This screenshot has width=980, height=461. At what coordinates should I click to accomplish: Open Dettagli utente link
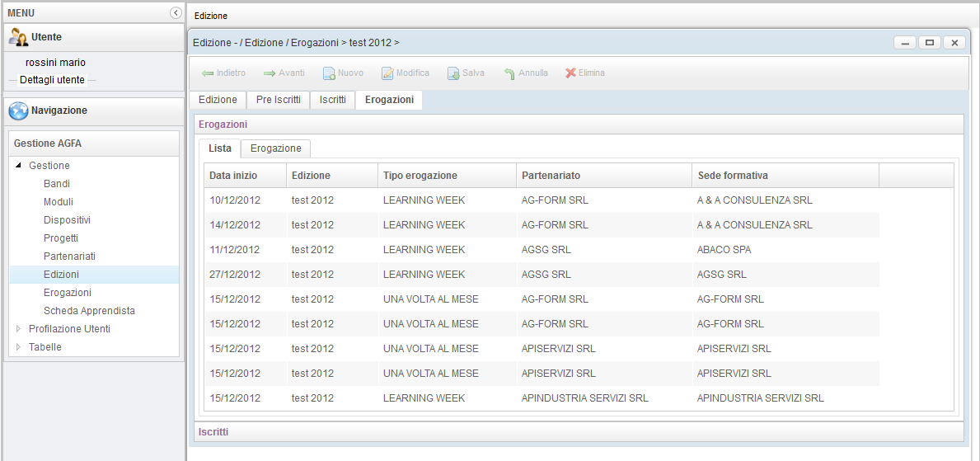(52, 80)
